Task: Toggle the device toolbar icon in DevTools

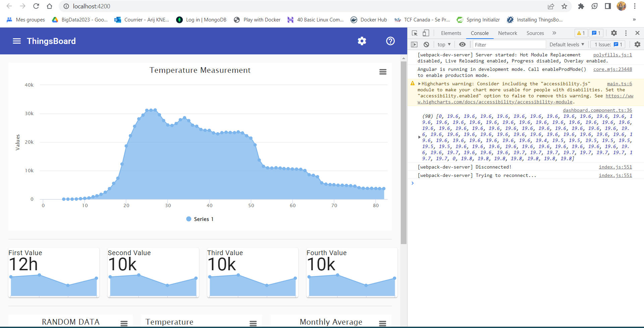Action: tap(426, 33)
